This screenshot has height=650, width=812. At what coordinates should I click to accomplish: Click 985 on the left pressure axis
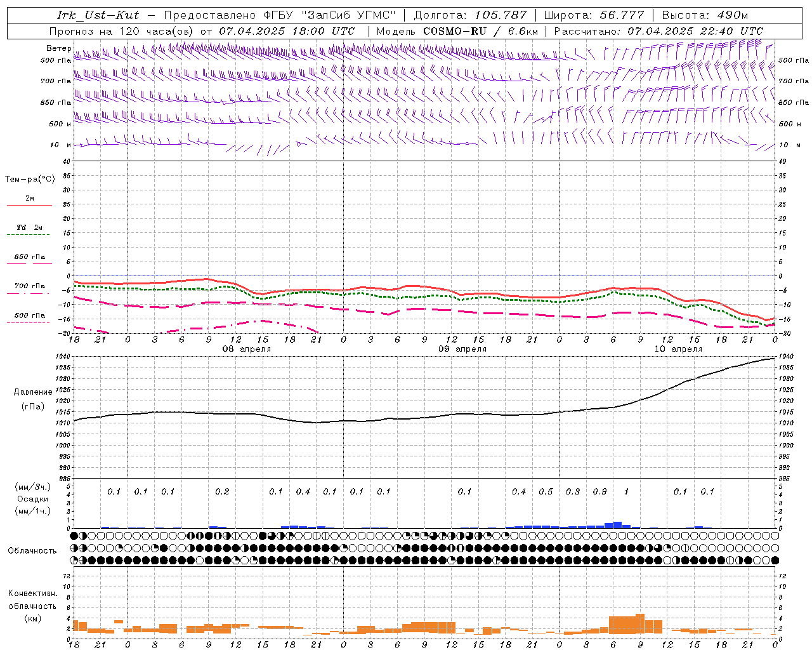pos(64,479)
